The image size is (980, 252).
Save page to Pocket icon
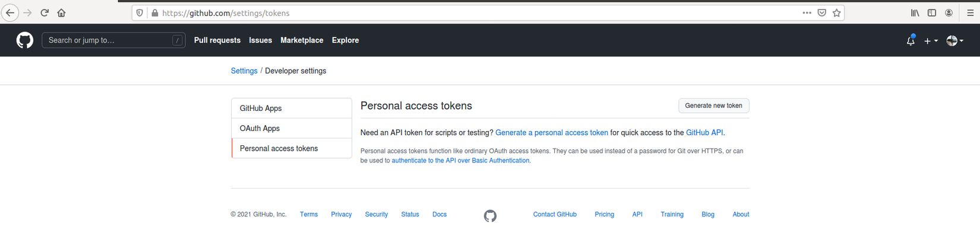point(821,13)
